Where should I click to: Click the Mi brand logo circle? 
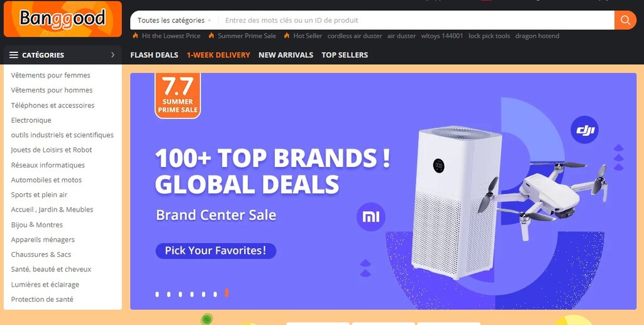click(x=371, y=217)
